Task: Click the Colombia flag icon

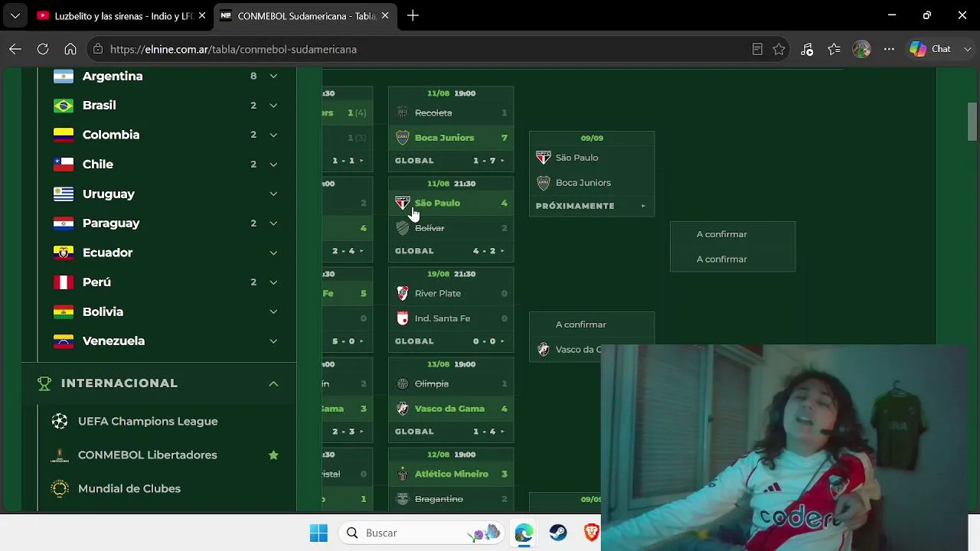Action: pos(64,135)
